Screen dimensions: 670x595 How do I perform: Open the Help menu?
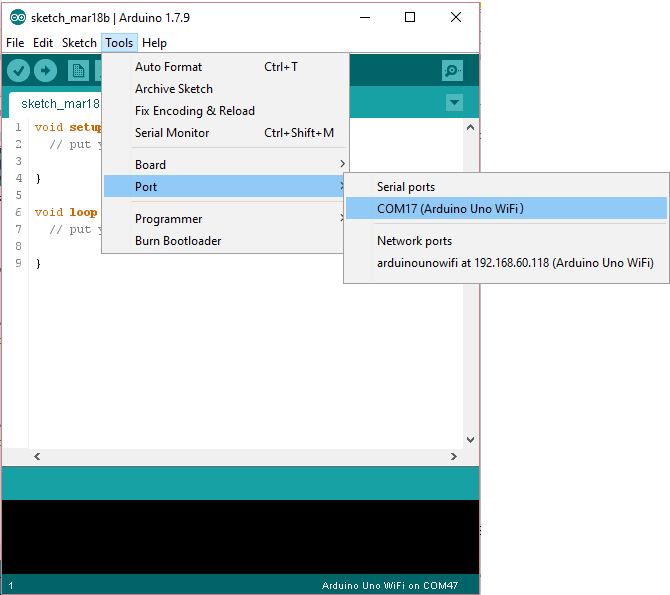click(x=154, y=43)
